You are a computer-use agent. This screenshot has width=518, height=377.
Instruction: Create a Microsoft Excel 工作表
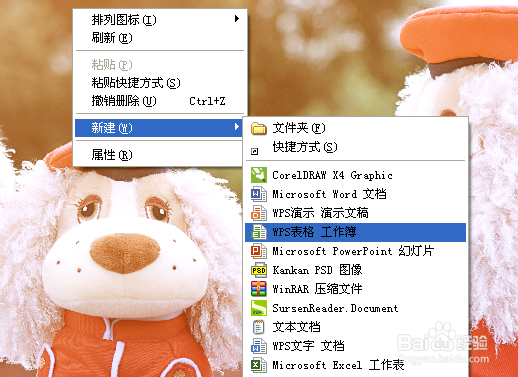355,365
